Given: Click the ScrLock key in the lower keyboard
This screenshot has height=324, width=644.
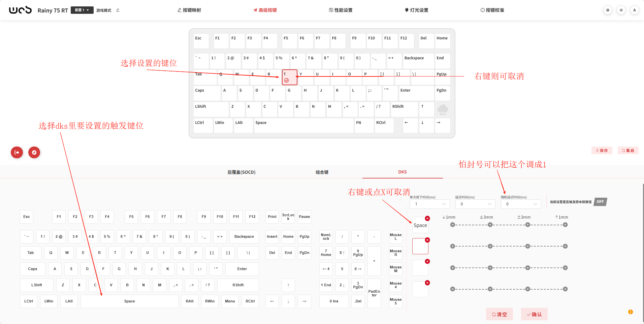Looking at the screenshot, I should point(288,217).
